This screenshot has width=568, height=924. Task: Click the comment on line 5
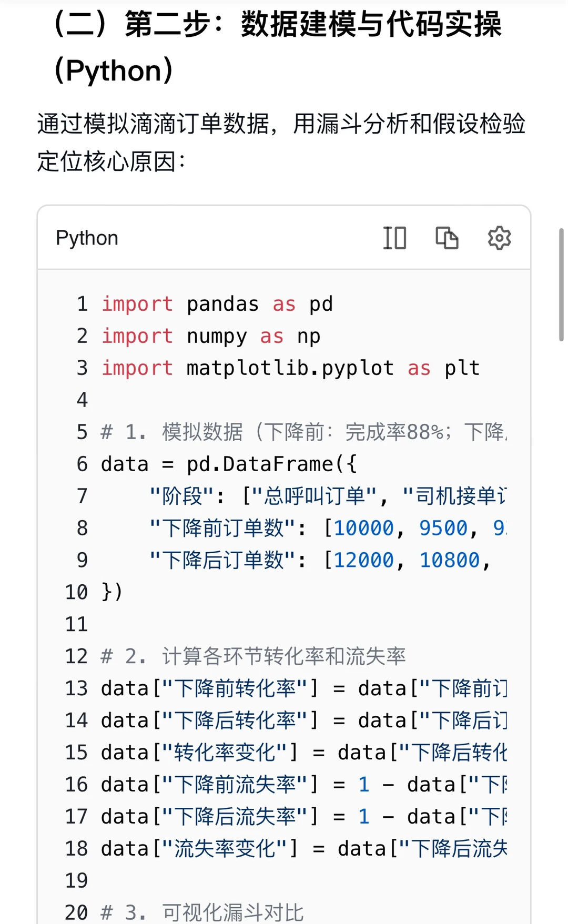[304, 432]
